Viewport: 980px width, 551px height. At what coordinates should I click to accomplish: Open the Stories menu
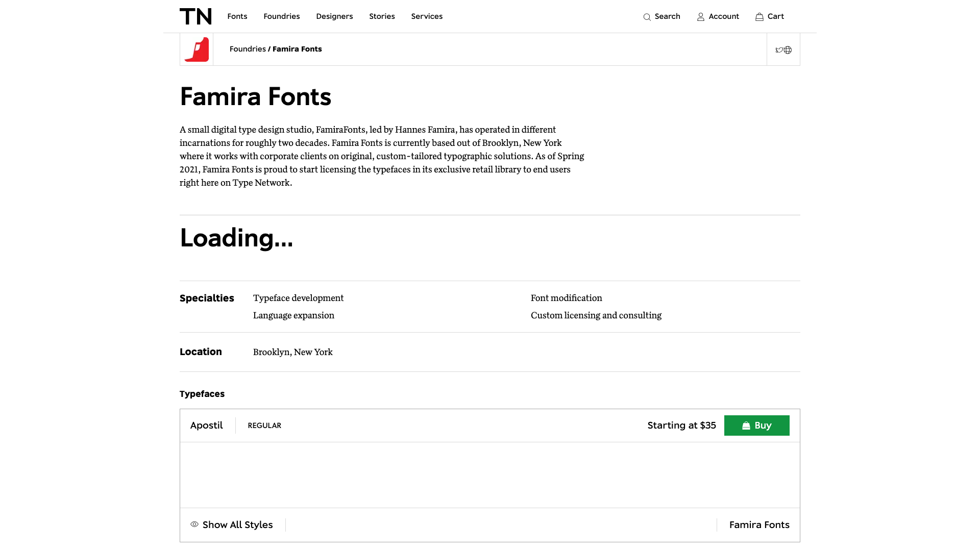[382, 16]
